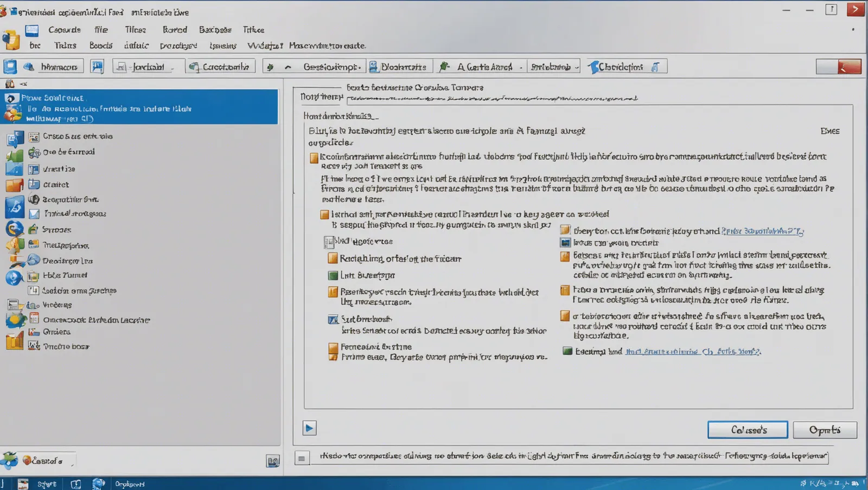Click the small square icon at the sidebar's bottom right
The width and height of the screenshot is (868, 490).
[x=273, y=461]
